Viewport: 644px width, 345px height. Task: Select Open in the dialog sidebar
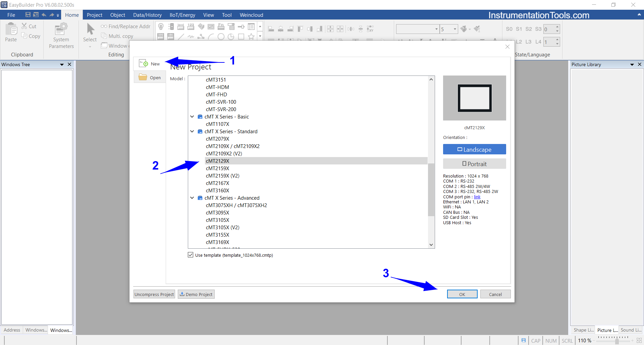coord(150,77)
